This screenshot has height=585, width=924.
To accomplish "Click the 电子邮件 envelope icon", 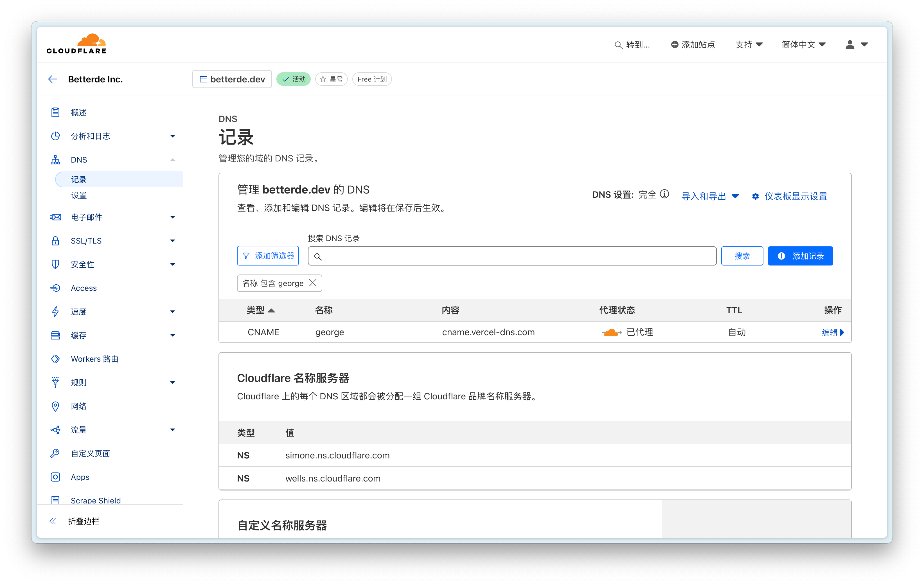I will click(55, 217).
